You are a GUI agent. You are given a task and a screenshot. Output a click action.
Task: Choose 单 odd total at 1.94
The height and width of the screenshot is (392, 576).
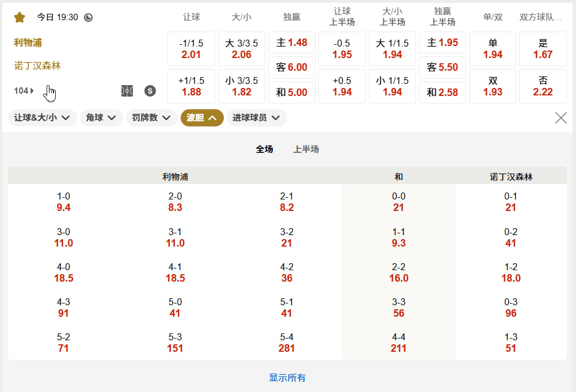coord(493,49)
